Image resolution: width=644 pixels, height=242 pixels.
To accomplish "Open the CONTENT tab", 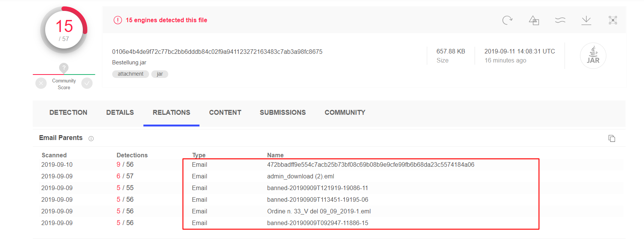I will (225, 113).
